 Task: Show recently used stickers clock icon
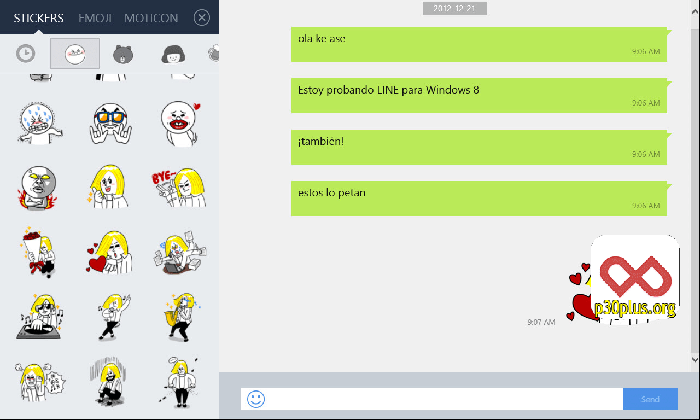tap(25, 54)
